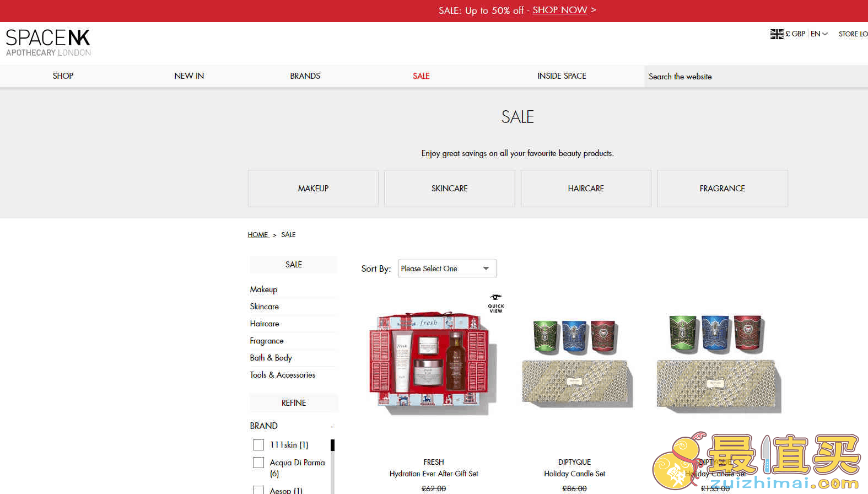Check the 111skin brand checkbox
868x494 pixels.
click(258, 445)
